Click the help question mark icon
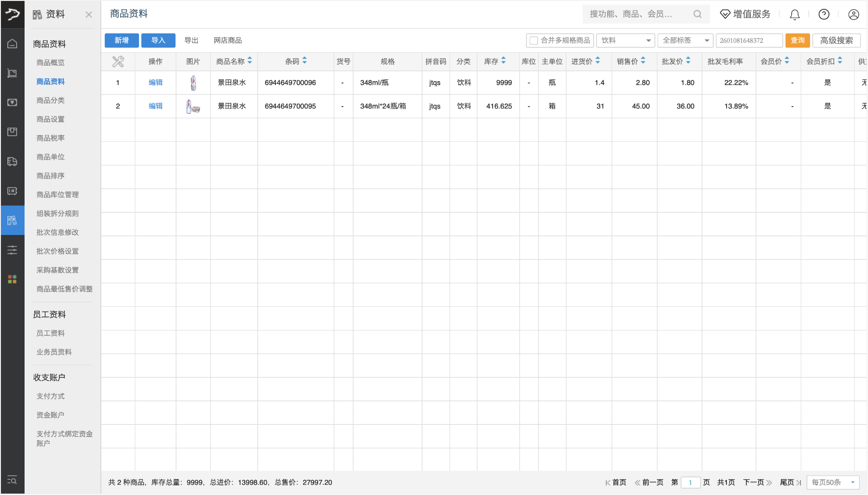The height and width of the screenshot is (495, 868). tap(824, 15)
